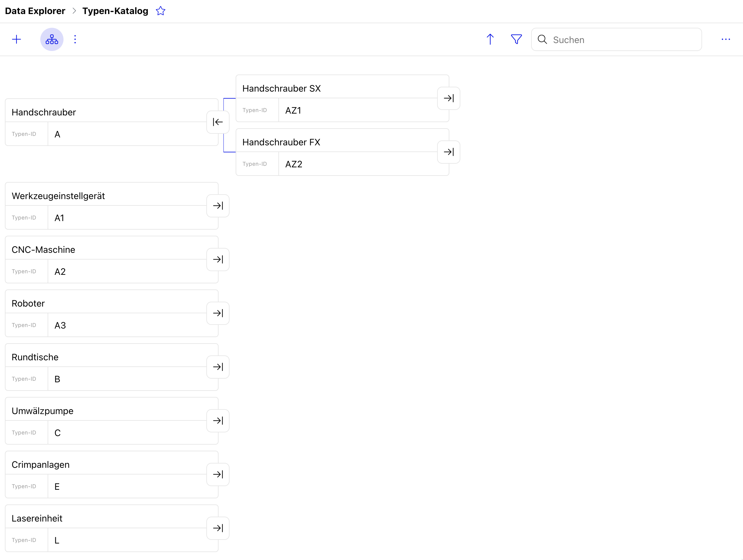
Task: Open the filter funnel icon
Action: pos(516,39)
